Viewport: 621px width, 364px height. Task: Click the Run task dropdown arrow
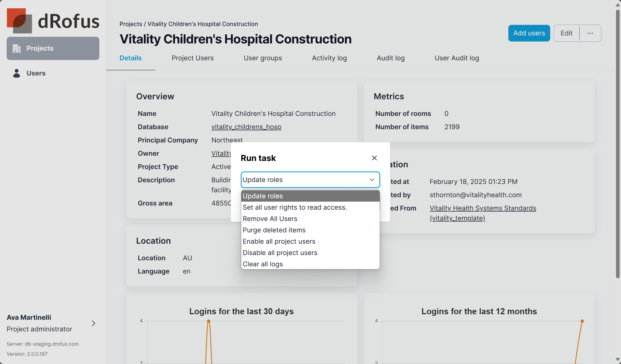click(x=372, y=180)
